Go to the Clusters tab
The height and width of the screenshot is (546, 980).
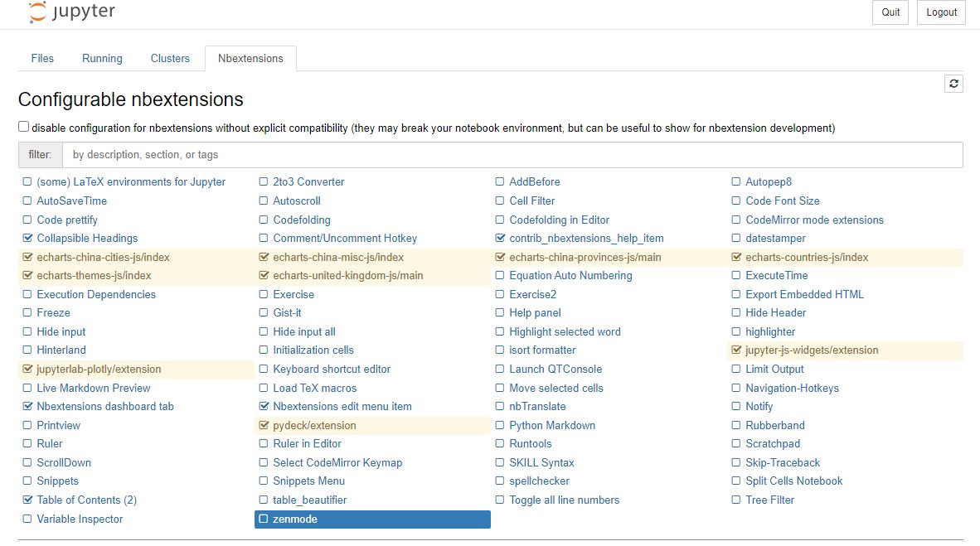[x=170, y=58]
